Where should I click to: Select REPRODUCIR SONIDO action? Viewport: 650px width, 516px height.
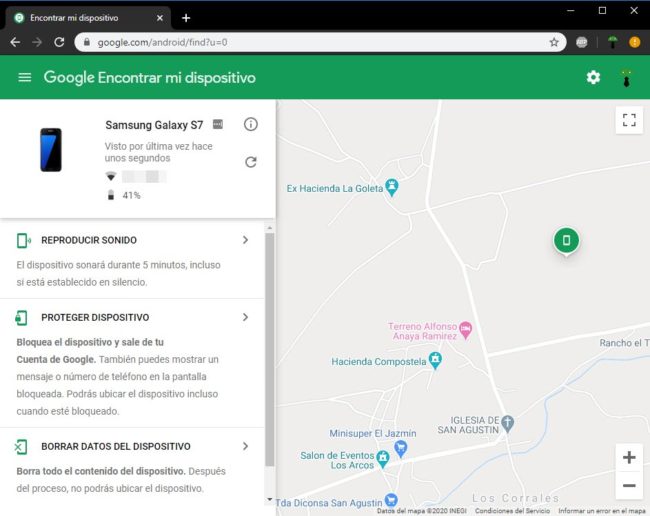89,240
